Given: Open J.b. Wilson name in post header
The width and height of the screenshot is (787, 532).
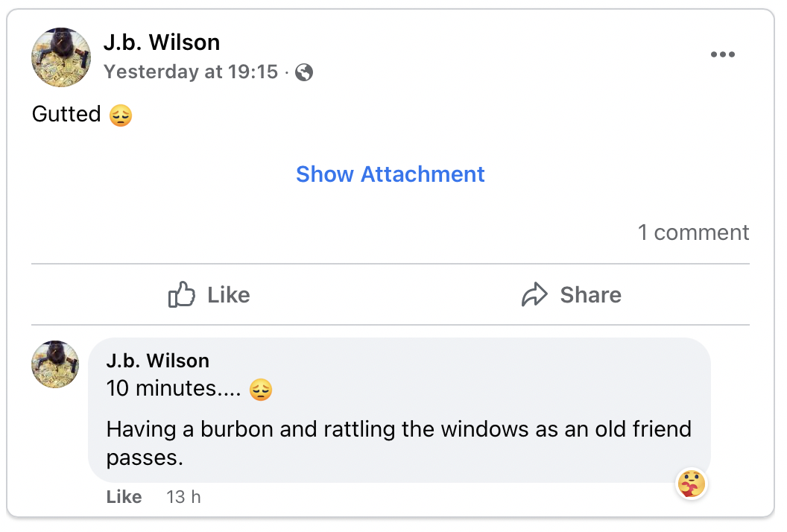Looking at the screenshot, I should click(x=162, y=42).
